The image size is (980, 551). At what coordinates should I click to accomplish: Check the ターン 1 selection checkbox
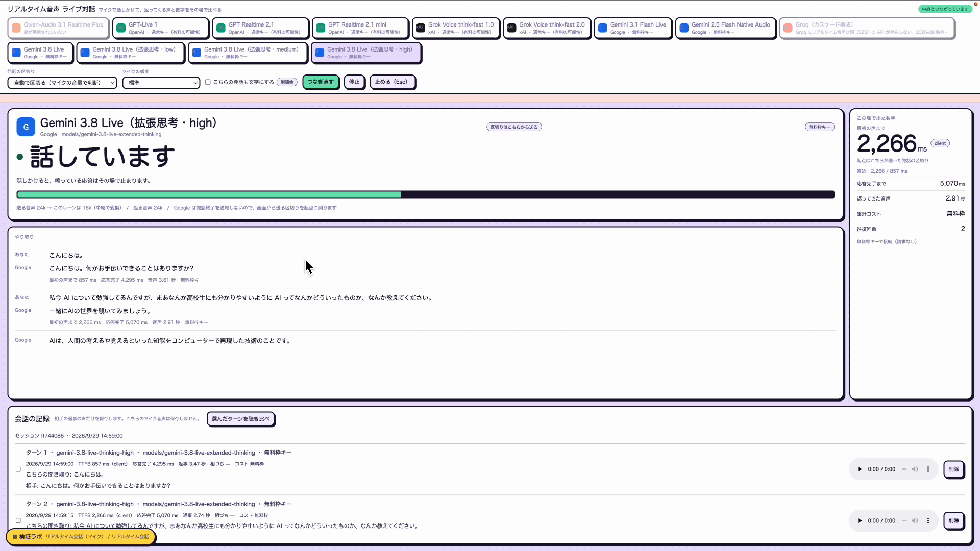pos(18,469)
